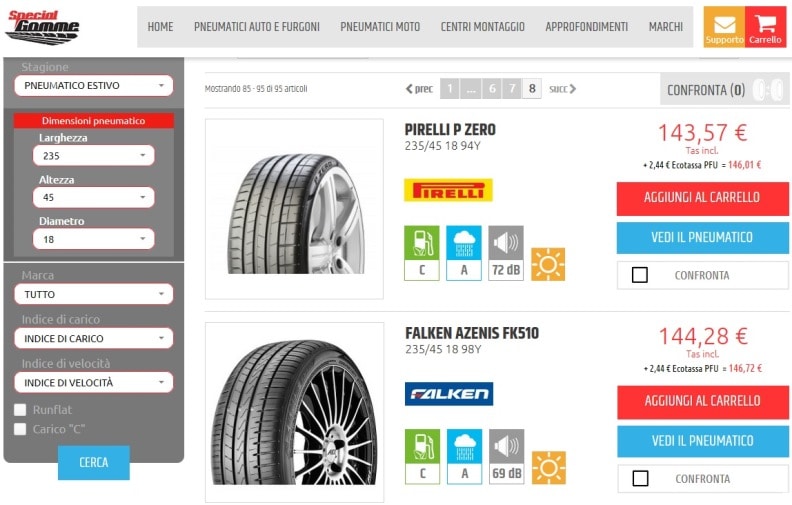
Task: Expand the Marca dropdown
Action: click(94, 294)
